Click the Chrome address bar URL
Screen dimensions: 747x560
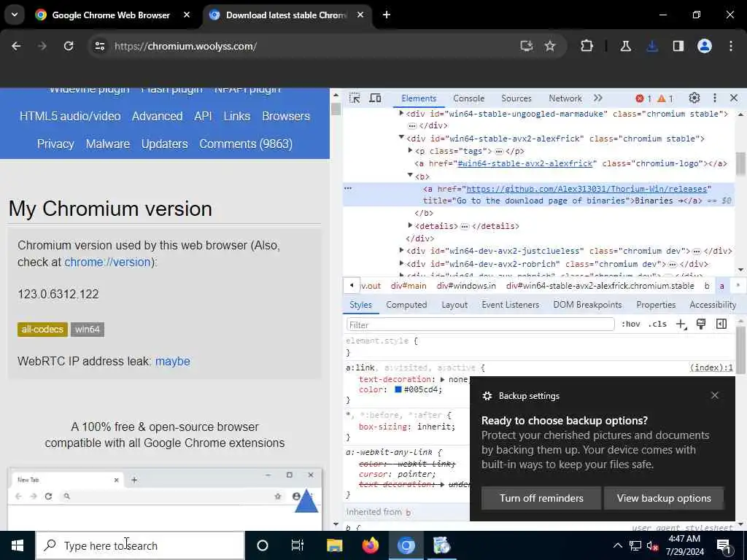click(185, 46)
